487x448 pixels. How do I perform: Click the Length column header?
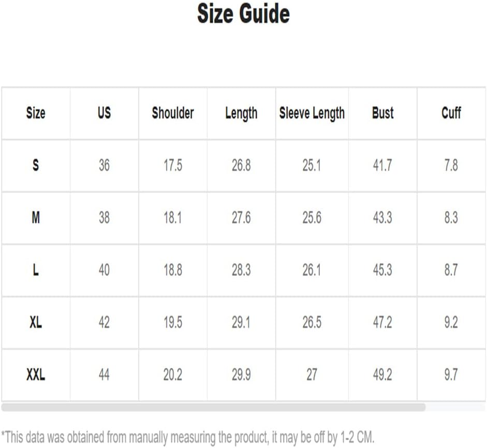point(241,113)
